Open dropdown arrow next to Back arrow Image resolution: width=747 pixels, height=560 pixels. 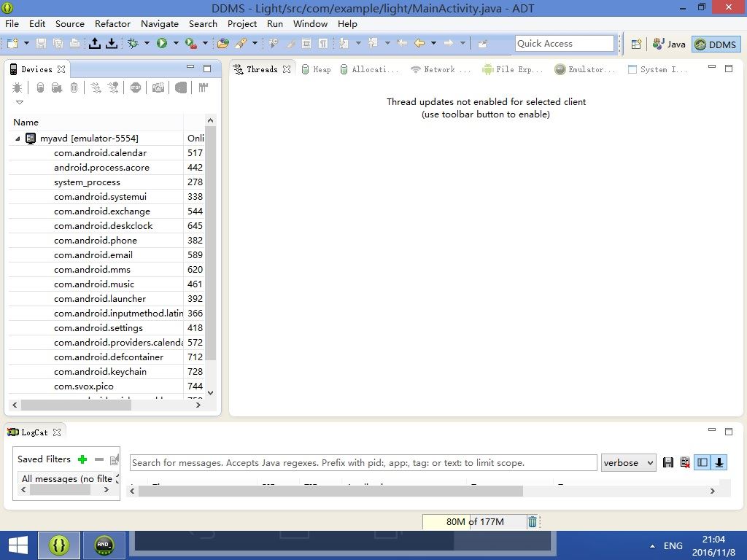pyautogui.click(x=433, y=43)
